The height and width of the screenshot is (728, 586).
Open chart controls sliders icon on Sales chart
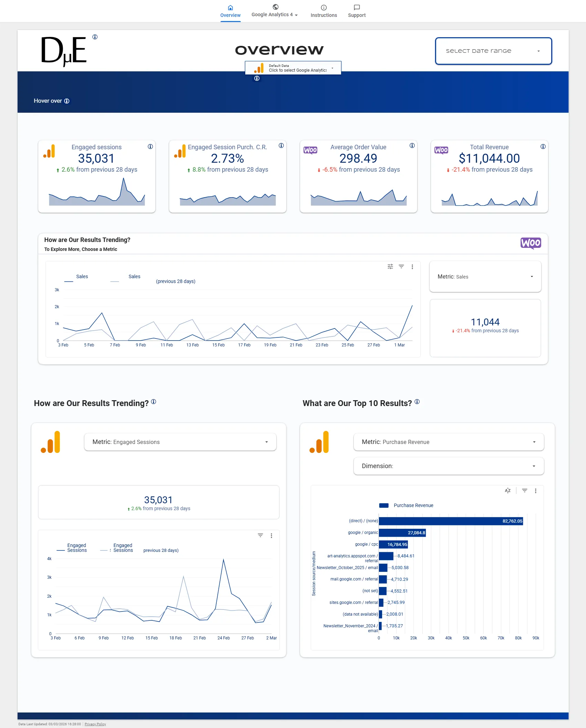(x=390, y=266)
